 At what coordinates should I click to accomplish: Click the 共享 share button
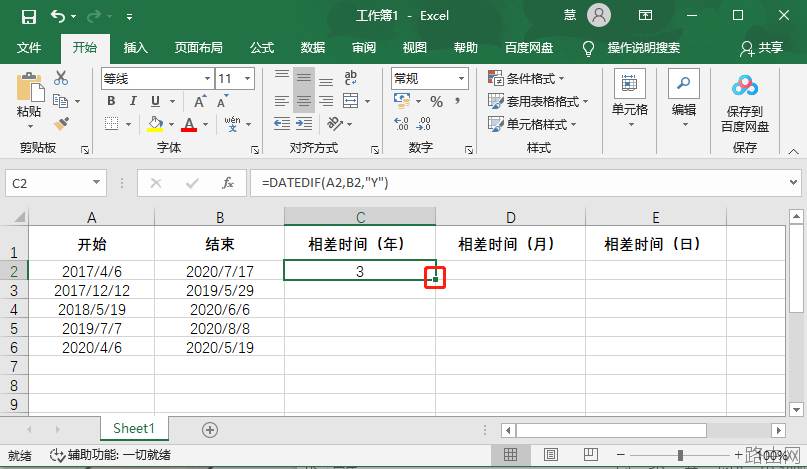pyautogui.click(x=762, y=48)
